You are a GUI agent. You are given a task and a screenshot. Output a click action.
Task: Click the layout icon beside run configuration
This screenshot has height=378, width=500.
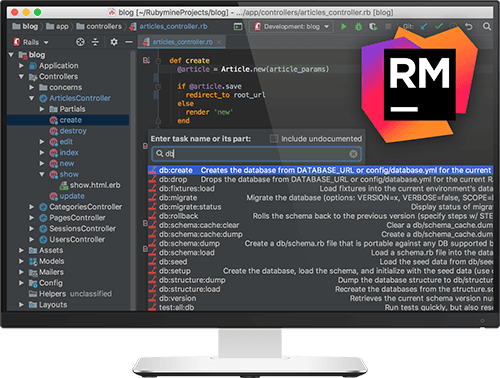[x=238, y=27]
